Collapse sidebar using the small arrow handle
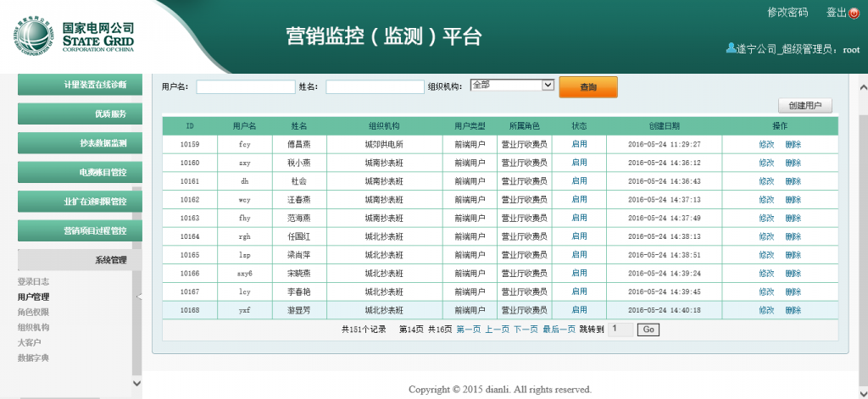The width and height of the screenshot is (868, 399). [138, 296]
